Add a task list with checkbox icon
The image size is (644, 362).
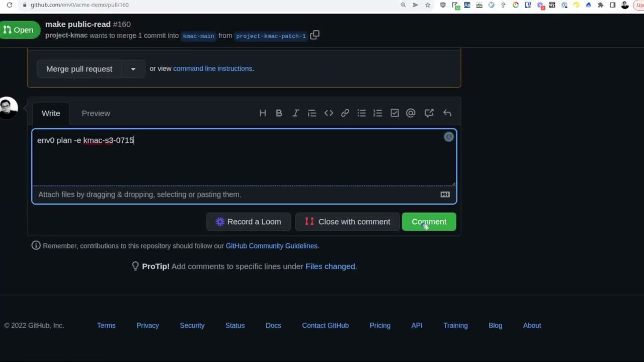[394, 113]
